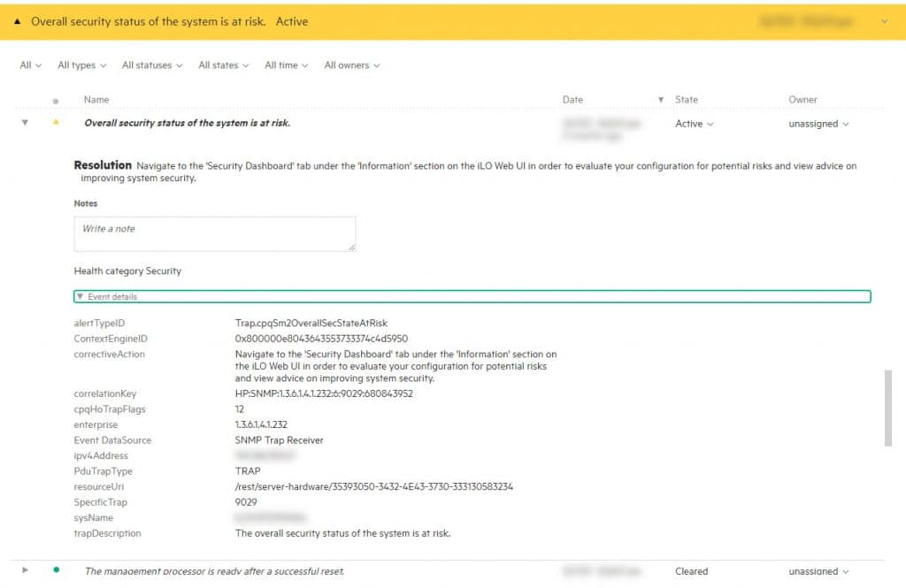Click the green status icon of reset row
Viewport: 906px width, 588px height.
point(56,569)
